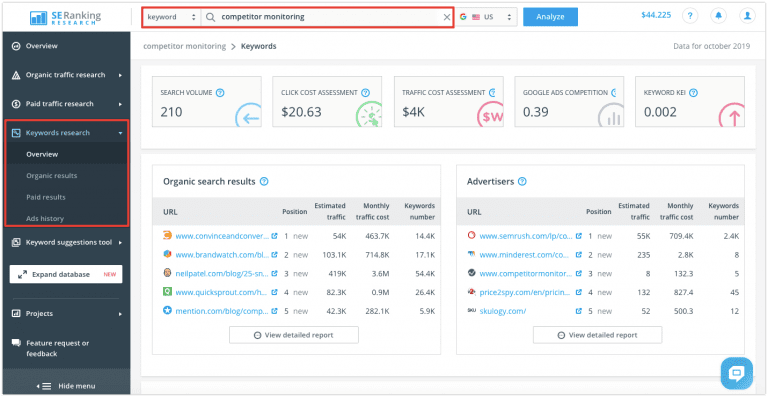Image resolution: width=768 pixels, height=397 pixels.
Task: View detailed report for Advertisers
Action: click(598, 335)
